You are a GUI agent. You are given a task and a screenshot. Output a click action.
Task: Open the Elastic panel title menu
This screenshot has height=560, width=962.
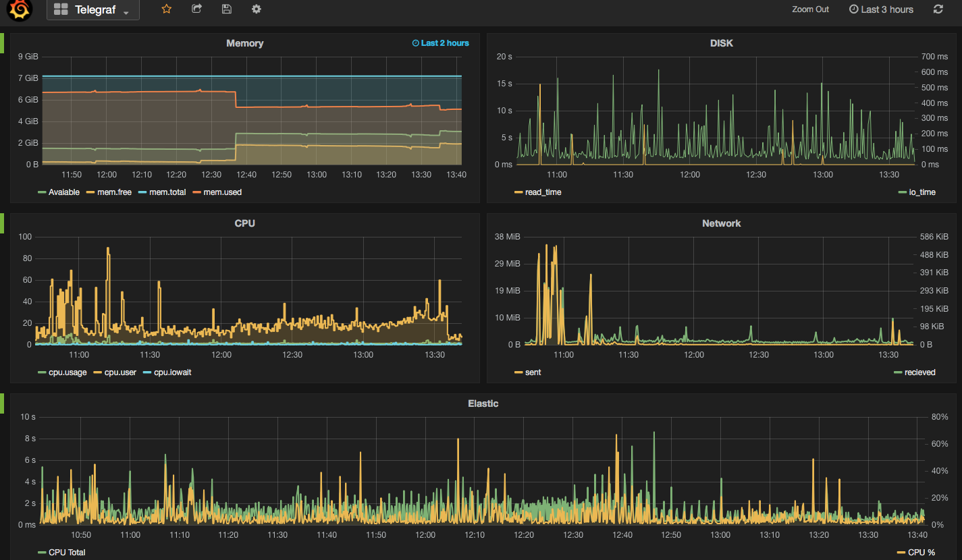[x=483, y=403]
